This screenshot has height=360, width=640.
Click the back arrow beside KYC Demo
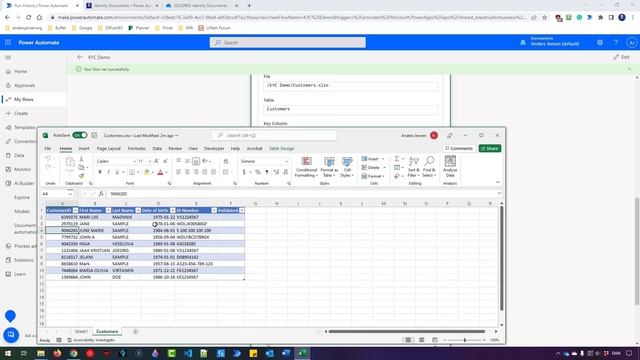pyautogui.click(x=80, y=58)
